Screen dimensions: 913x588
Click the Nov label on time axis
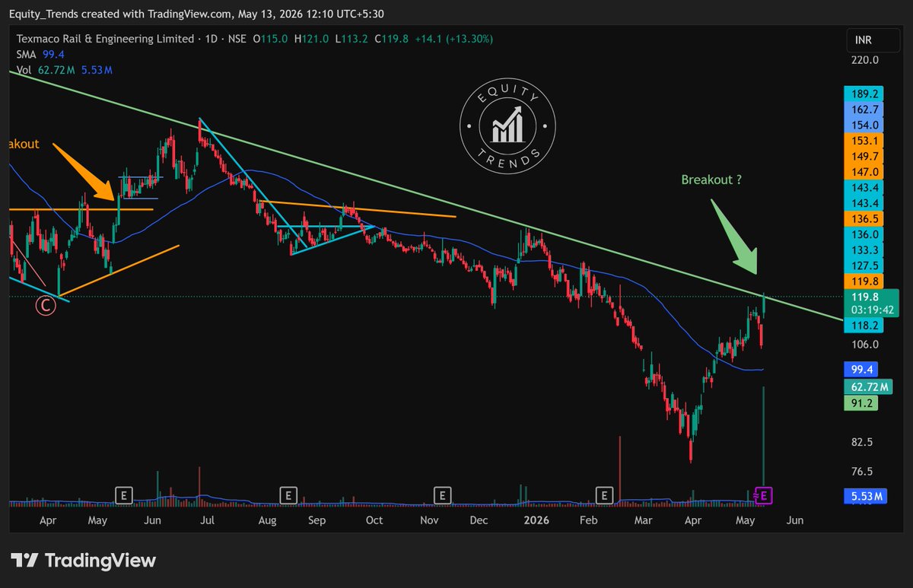tap(429, 521)
